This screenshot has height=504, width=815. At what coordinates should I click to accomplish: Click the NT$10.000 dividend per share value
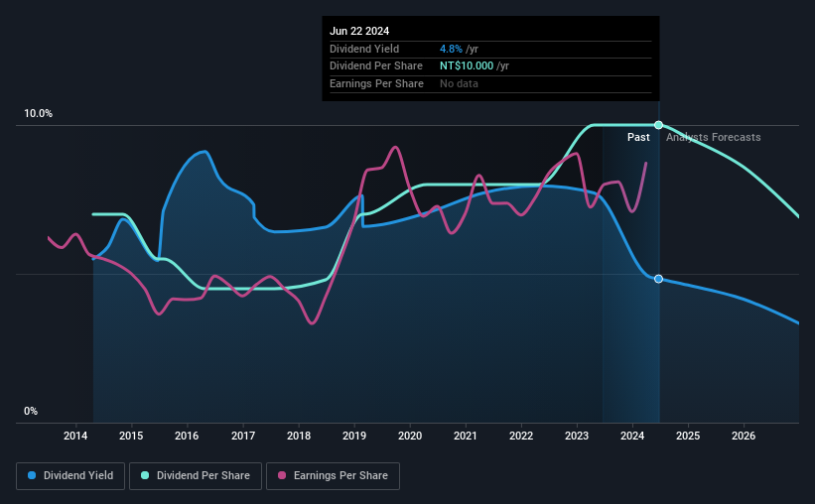click(x=467, y=66)
